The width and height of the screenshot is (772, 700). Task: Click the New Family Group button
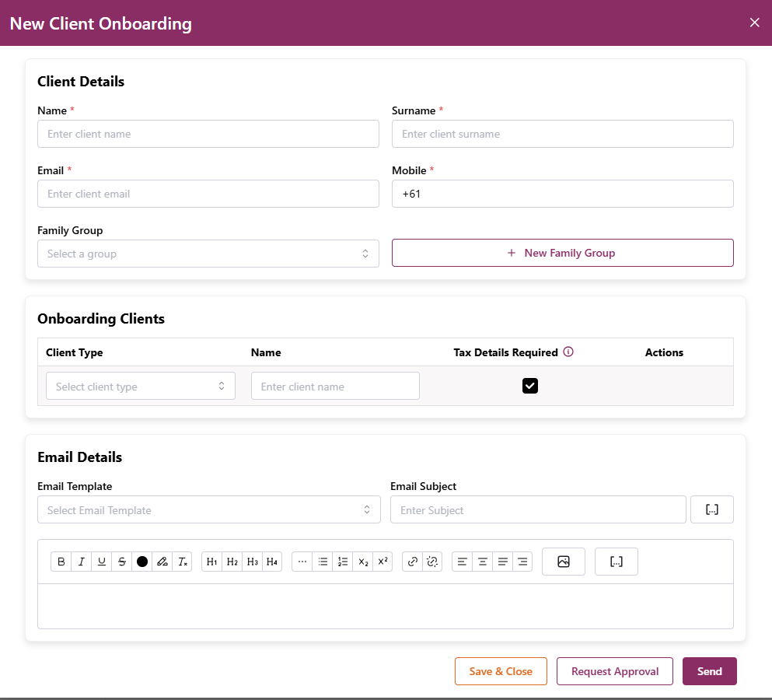coord(562,253)
